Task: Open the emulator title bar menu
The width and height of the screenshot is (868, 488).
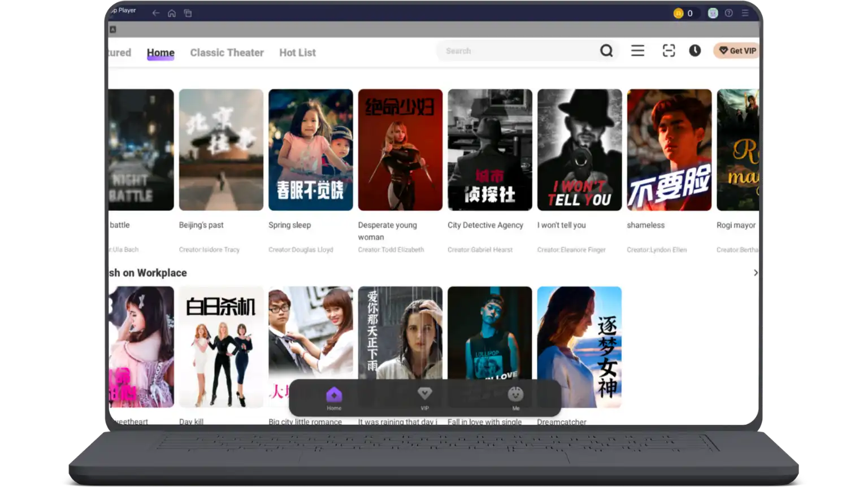Action: (745, 13)
